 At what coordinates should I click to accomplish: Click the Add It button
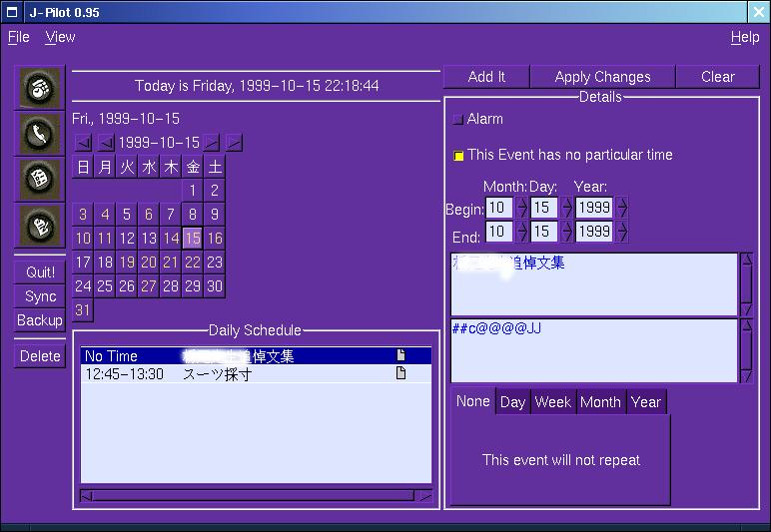pos(486,77)
